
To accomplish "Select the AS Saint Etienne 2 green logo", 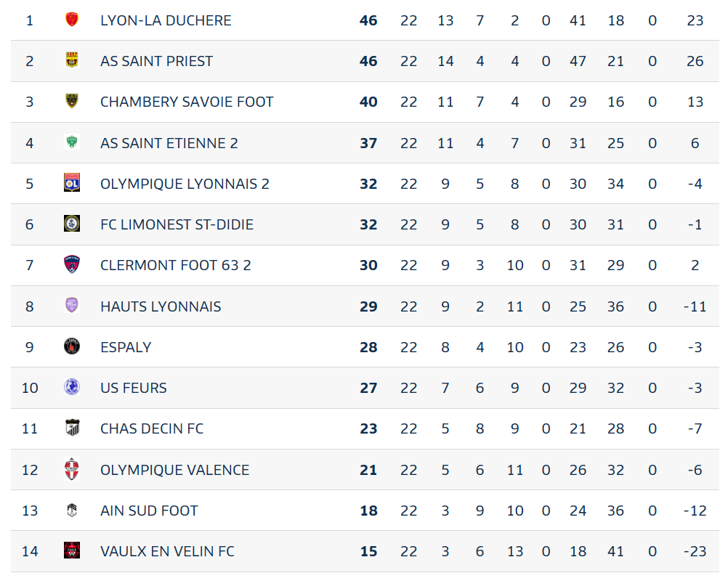I will 71,142.
